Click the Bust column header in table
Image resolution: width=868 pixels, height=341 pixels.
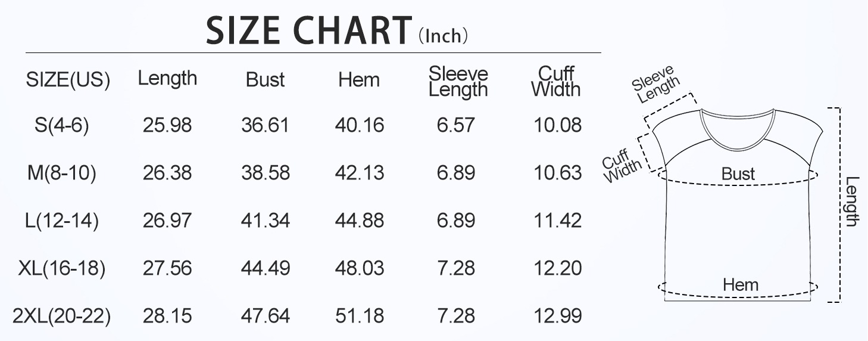coord(266,80)
